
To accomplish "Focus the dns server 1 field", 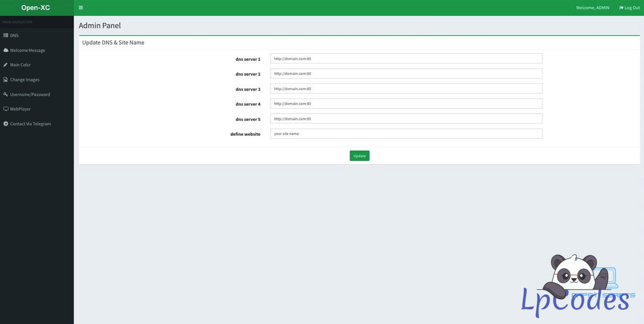I will (x=406, y=59).
